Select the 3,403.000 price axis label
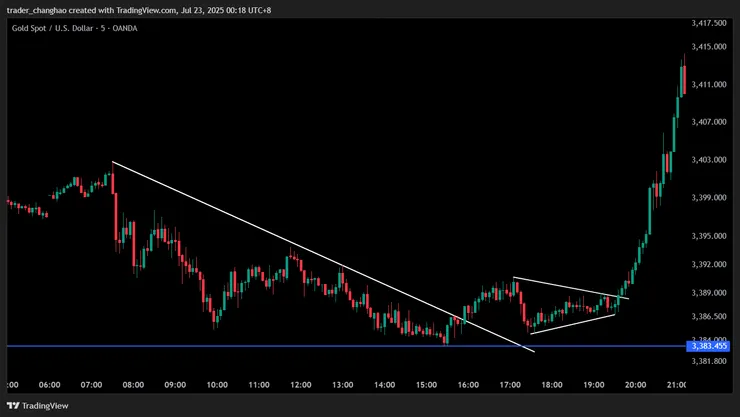740x417 pixels. (709, 160)
